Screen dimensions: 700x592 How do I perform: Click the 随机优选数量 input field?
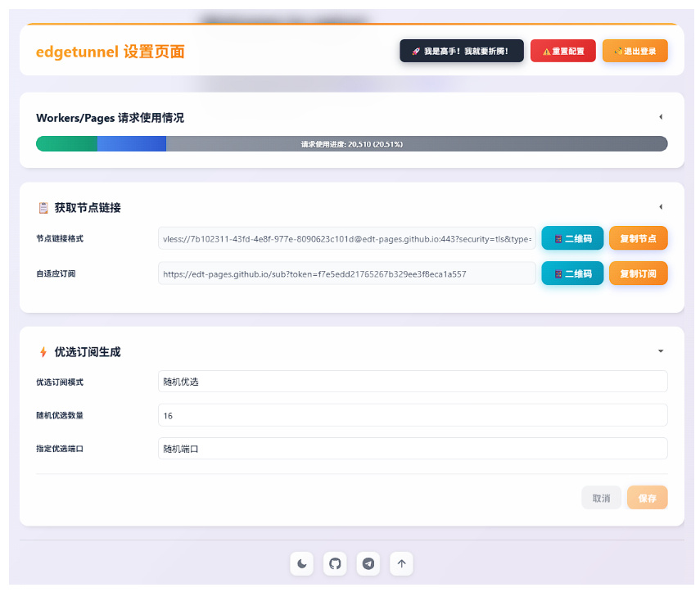coord(413,415)
